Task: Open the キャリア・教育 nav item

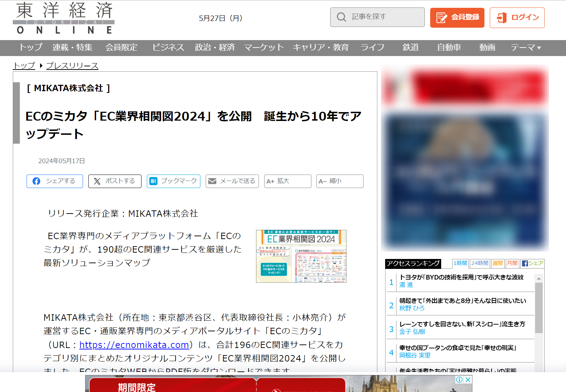Action: (321, 48)
